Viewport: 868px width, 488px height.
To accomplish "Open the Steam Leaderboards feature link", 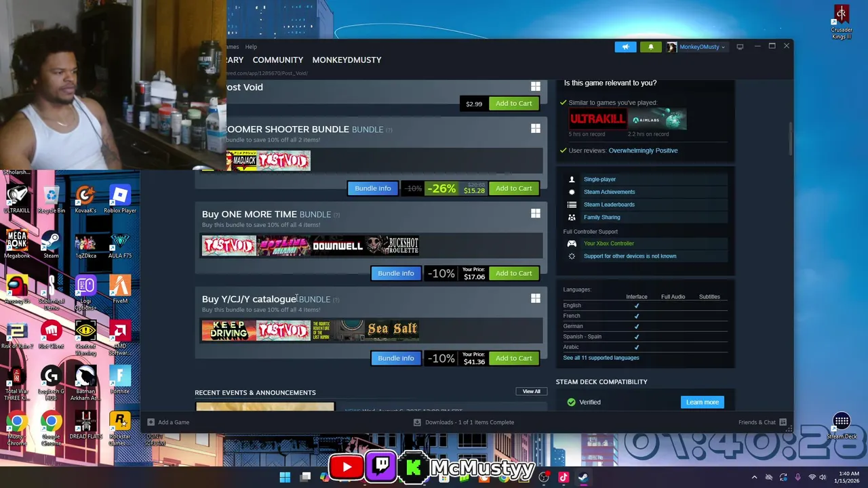I will [x=609, y=205].
